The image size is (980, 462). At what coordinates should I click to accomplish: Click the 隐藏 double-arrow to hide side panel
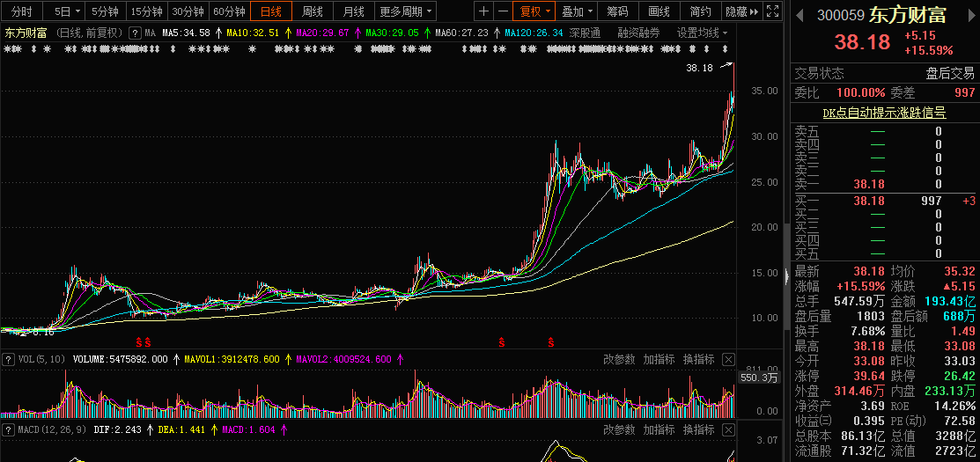point(741,11)
